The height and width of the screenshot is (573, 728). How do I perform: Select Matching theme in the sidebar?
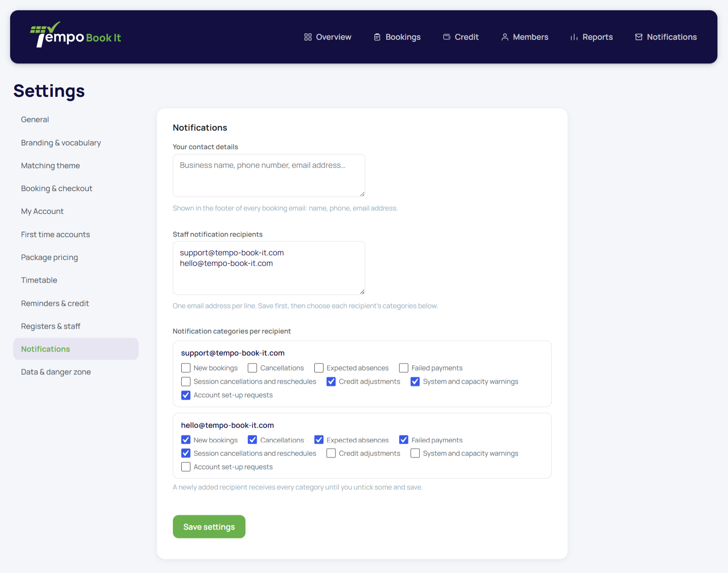click(x=76, y=166)
